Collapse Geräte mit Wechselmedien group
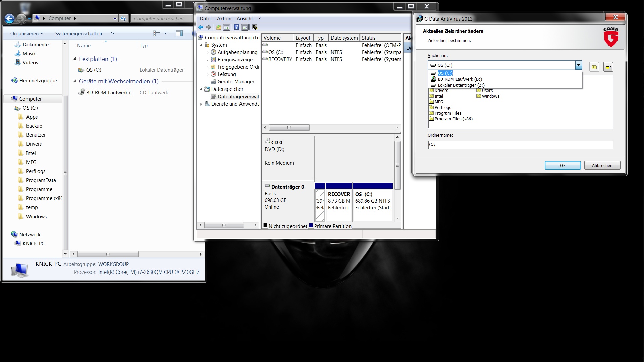This screenshot has height=362, width=644. tap(75, 81)
